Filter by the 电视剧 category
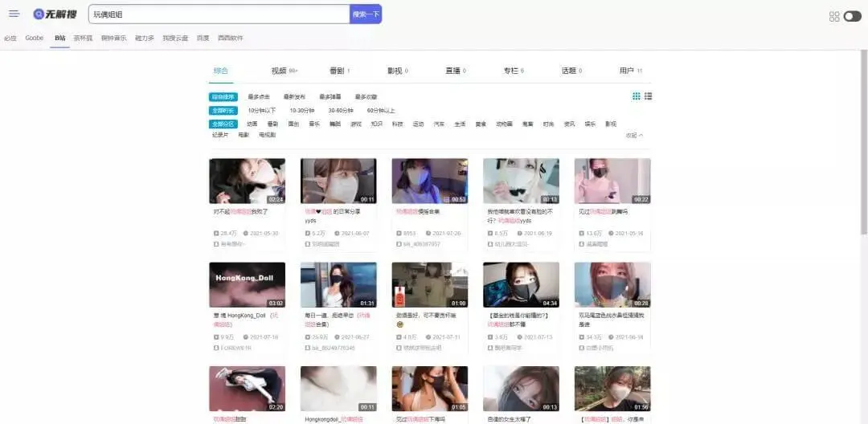 coord(268,135)
